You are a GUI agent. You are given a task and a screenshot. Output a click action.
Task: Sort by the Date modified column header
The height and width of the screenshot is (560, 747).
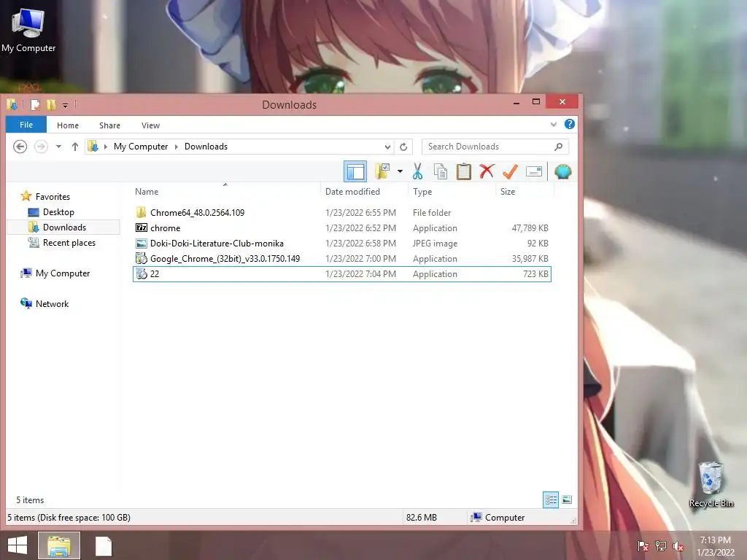pyautogui.click(x=352, y=192)
